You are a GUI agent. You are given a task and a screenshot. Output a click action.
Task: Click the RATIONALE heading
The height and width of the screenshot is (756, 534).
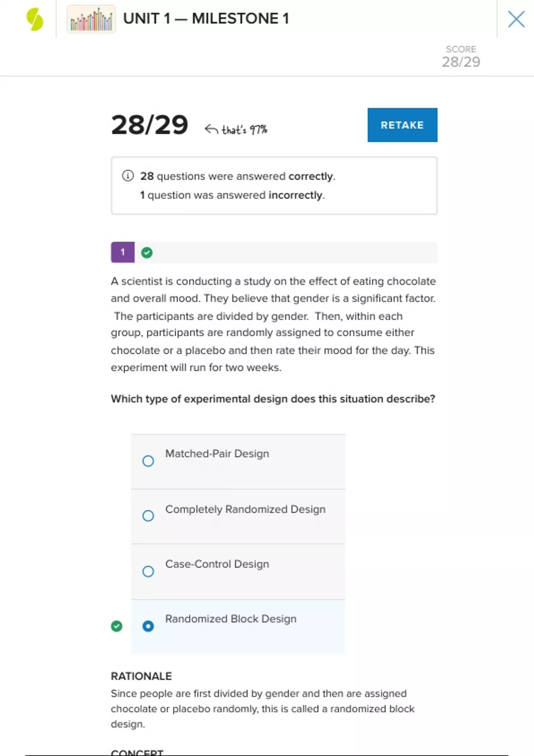(141, 676)
